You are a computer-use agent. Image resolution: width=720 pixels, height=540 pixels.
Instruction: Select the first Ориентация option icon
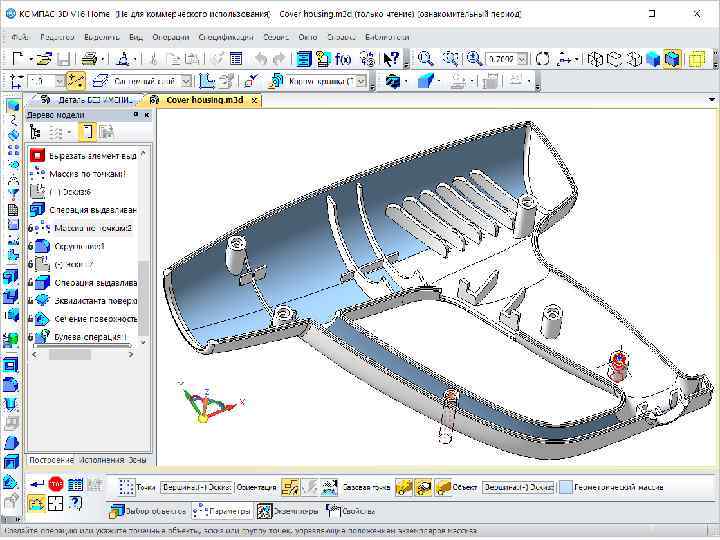pyautogui.click(x=290, y=487)
